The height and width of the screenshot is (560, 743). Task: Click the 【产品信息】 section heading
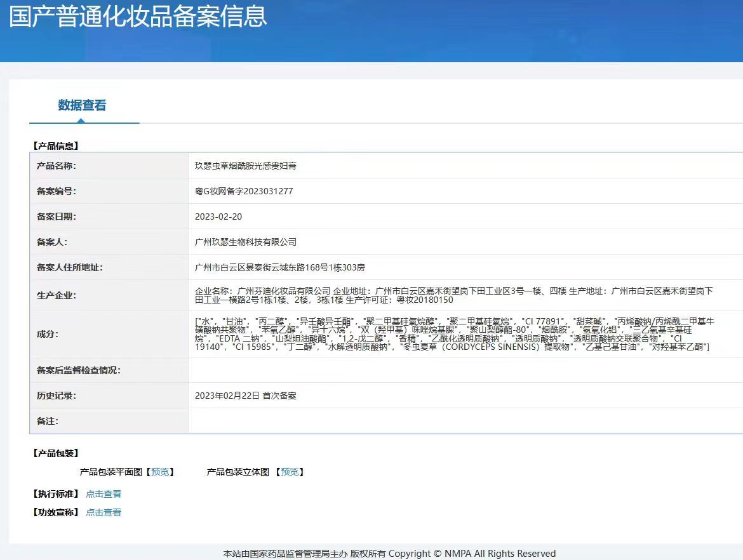[x=55, y=146]
